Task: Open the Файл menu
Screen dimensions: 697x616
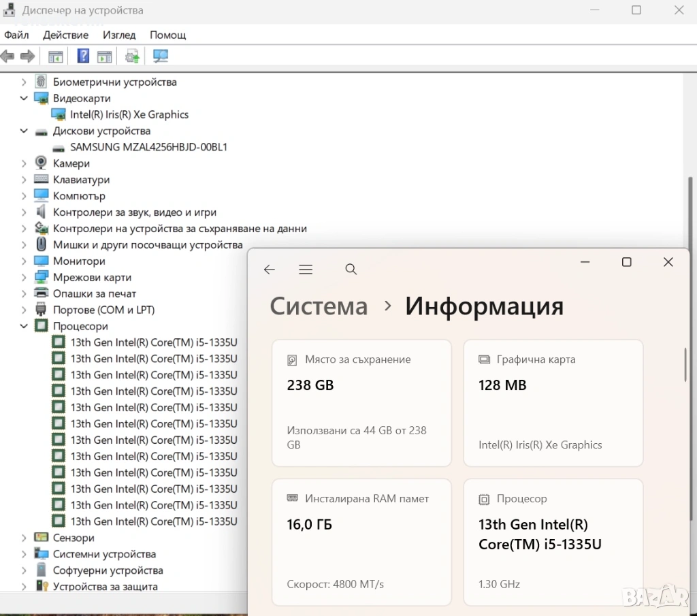Action: (16, 35)
